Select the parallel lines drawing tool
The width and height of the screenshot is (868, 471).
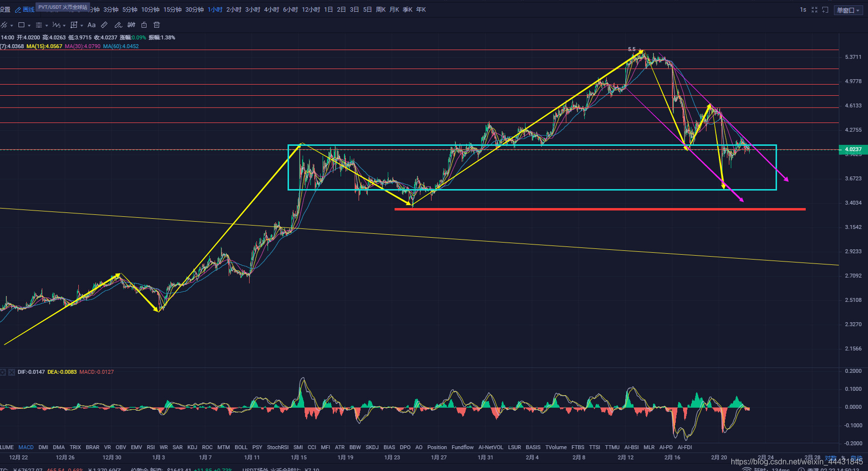(39, 25)
